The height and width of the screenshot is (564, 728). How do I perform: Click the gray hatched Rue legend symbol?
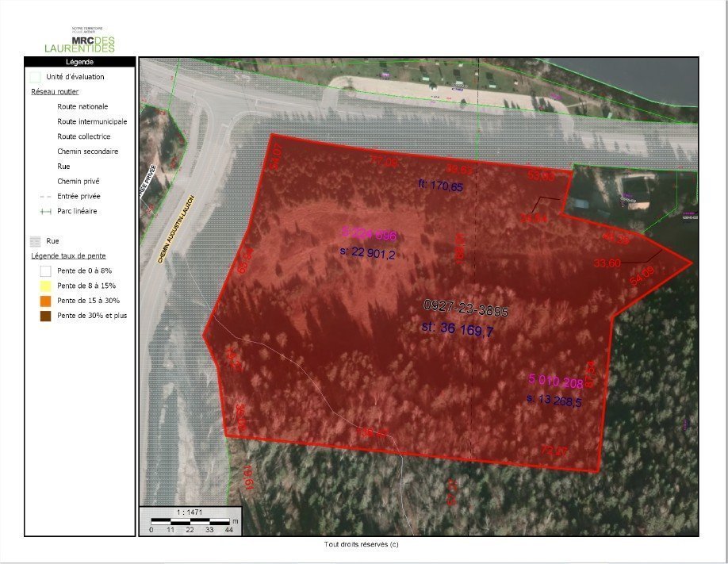click(x=35, y=240)
